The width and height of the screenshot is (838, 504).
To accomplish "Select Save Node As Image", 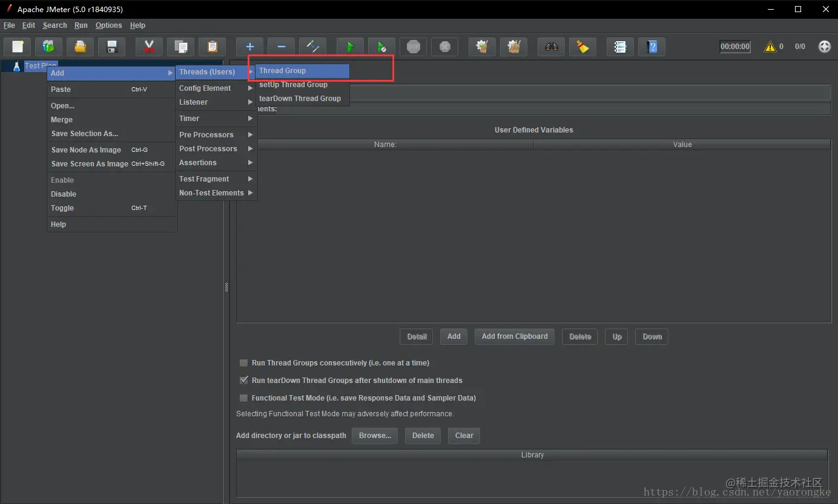I will 112,150.
